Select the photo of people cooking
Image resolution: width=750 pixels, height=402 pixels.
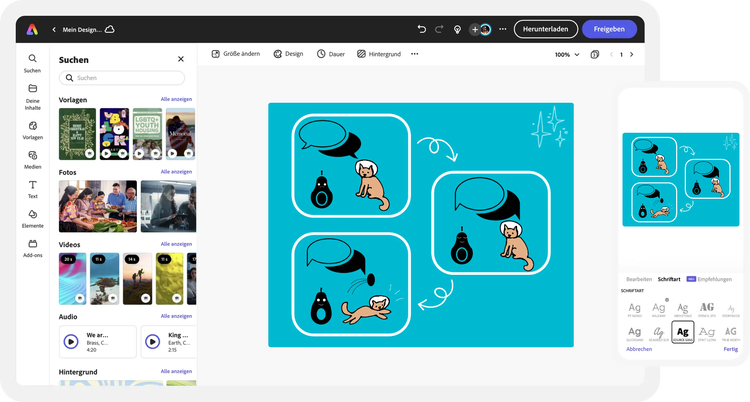tap(98, 206)
